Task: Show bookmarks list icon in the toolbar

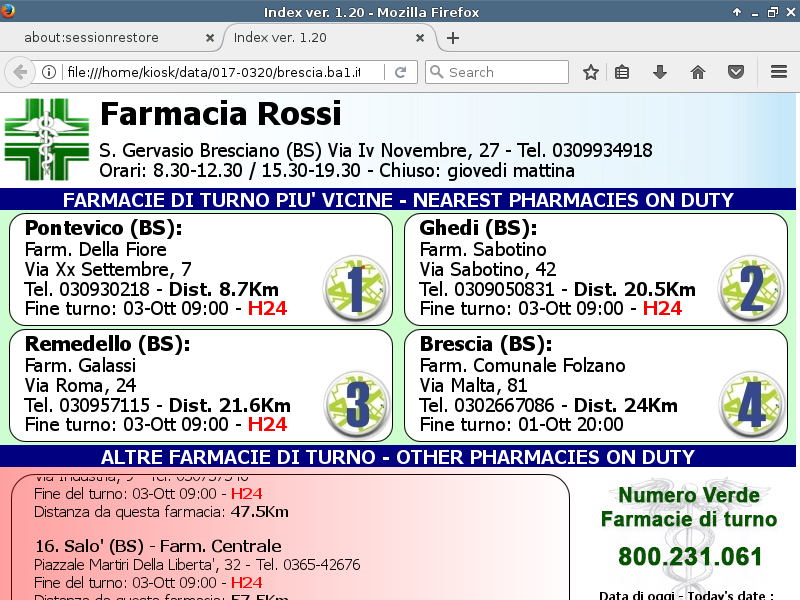Action: [622, 72]
